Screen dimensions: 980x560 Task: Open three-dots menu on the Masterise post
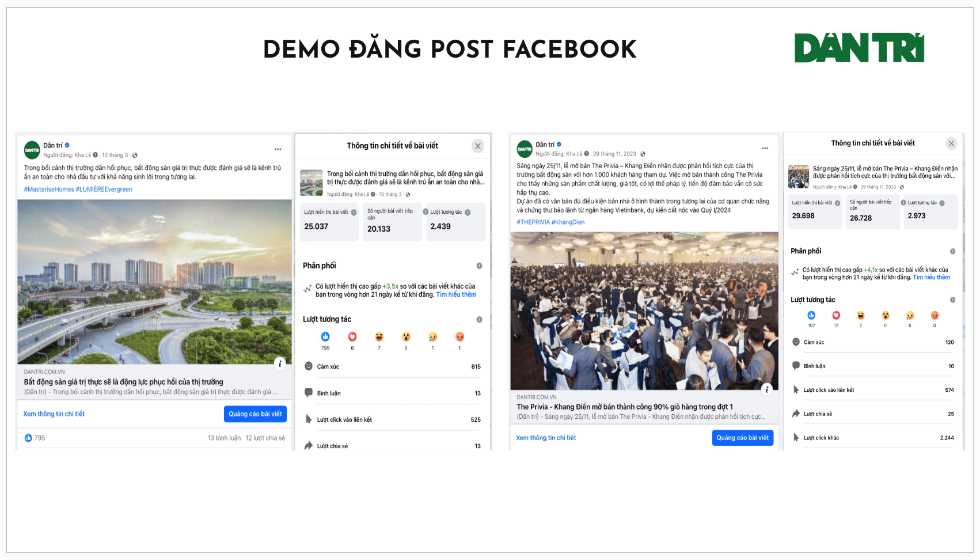278,149
